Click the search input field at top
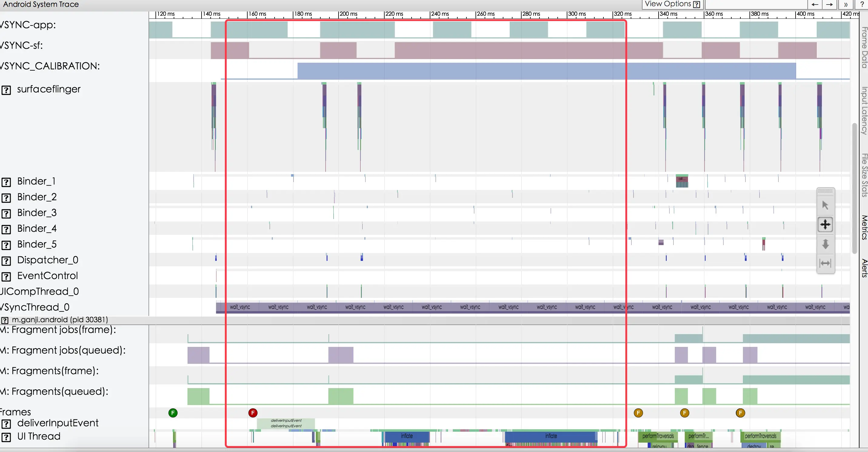The height and width of the screenshot is (452, 868). 756,4
